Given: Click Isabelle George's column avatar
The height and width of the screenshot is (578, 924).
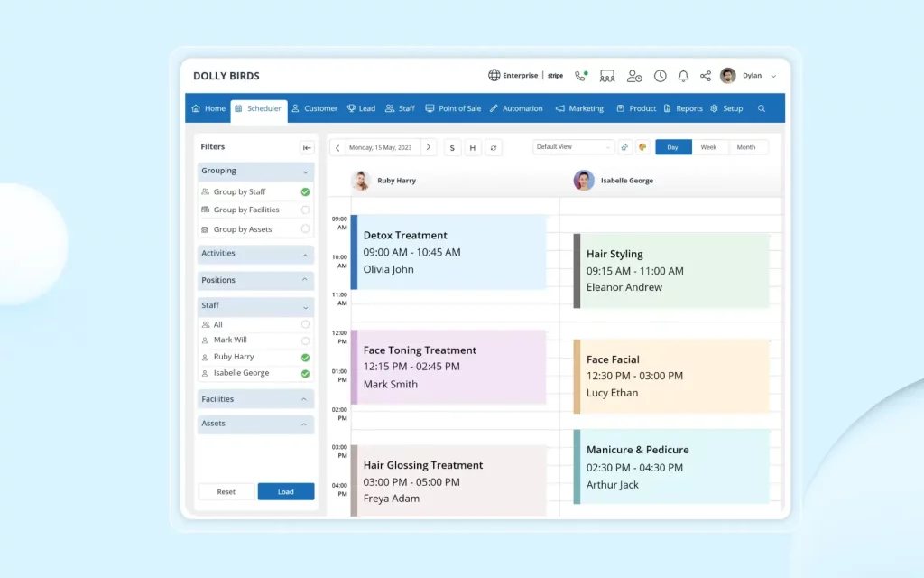Looking at the screenshot, I should click(x=584, y=181).
